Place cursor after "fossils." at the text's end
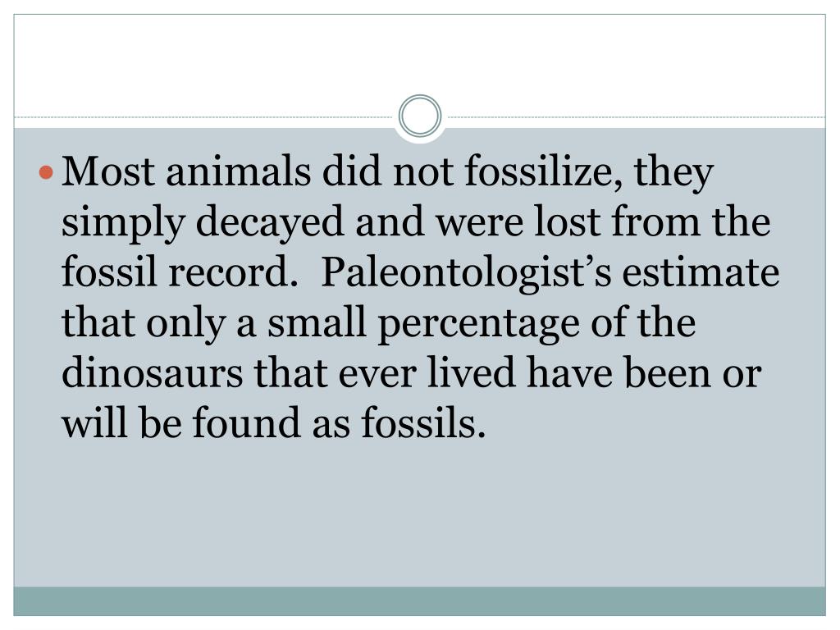 pos(486,423)
